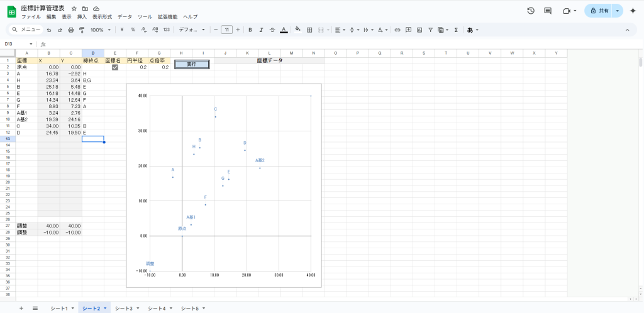Switch to the シート3 tab
Screen dimensions: 644x313
126,308
